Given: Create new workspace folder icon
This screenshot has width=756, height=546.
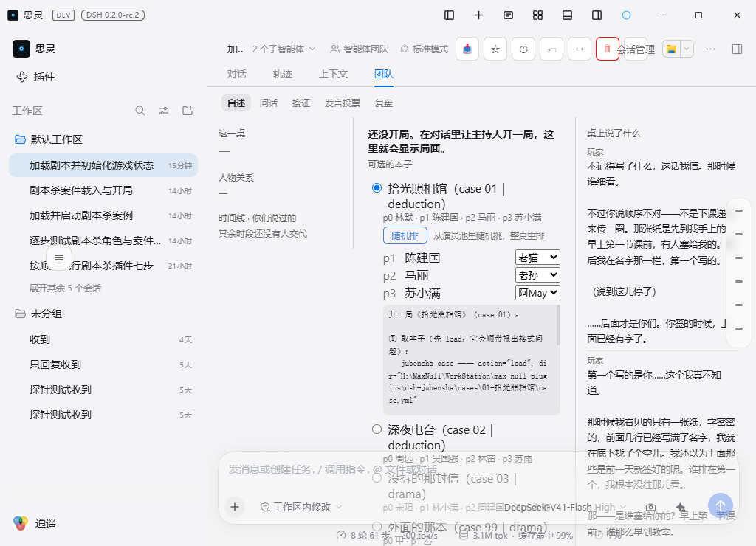Looking at the screenshot, I should [x=188, y=111].
